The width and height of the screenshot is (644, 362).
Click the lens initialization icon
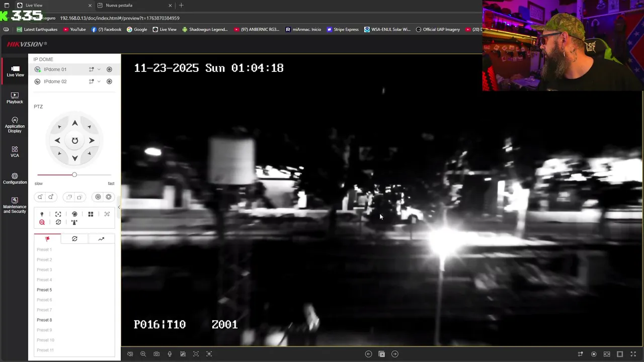pyautogui.click(x=74, y=214)
